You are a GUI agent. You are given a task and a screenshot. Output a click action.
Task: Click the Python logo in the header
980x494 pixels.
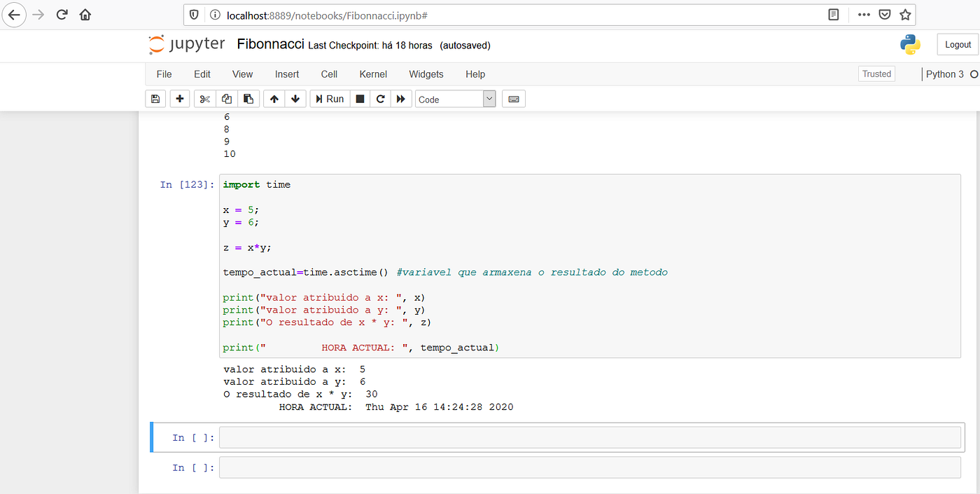(910, 44)
